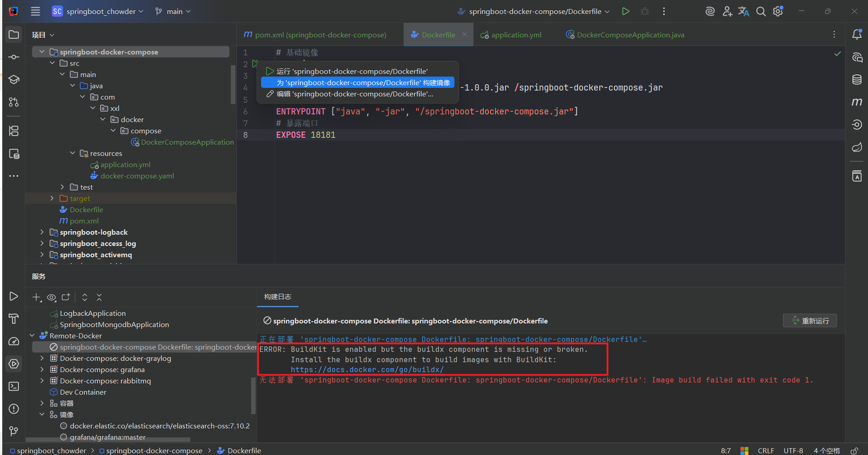Collapse the resources folder
The width and height of the screenshot is (868, 455).
pyautogui.click(x=73, y=153)
